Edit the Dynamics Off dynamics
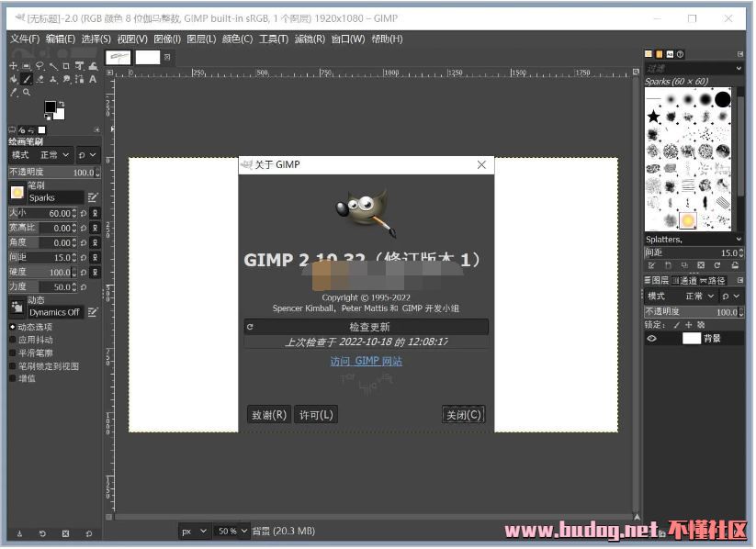The height and width of the screenshot is (549, 756). [93, 312]
